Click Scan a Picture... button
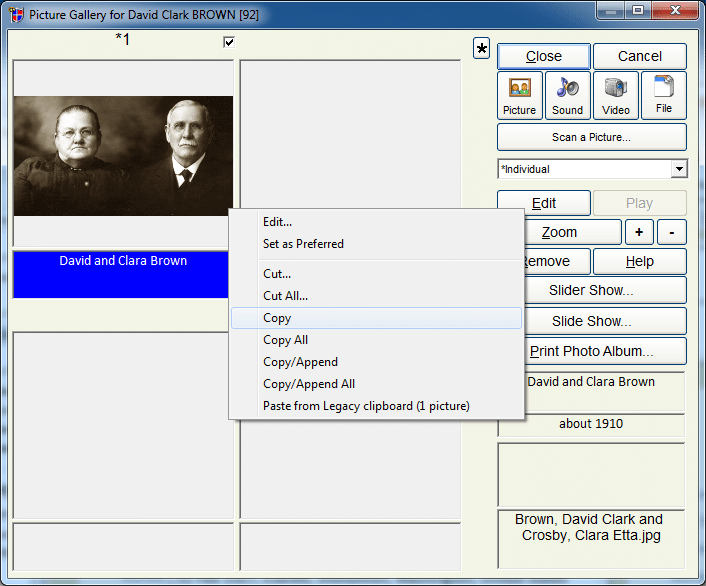This screenshot has width=706, height=586. [x=592, y=137]
